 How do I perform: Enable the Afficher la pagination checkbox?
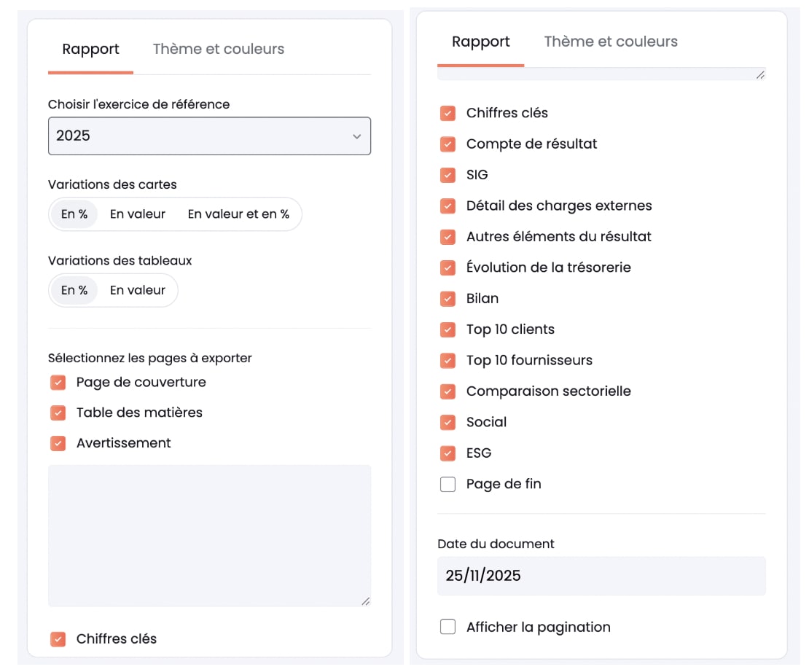tap(448, 627)
